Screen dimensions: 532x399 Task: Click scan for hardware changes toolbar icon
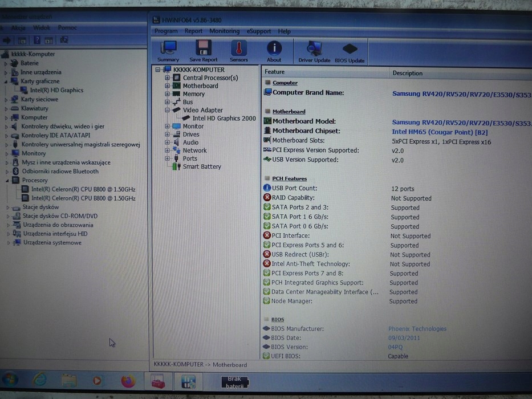click(64, 40)
